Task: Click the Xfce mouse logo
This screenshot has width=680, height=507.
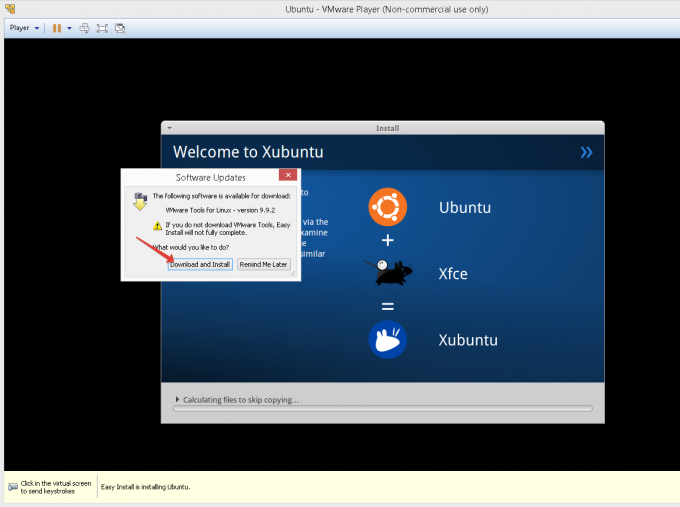Action: [x=388, y=273]
